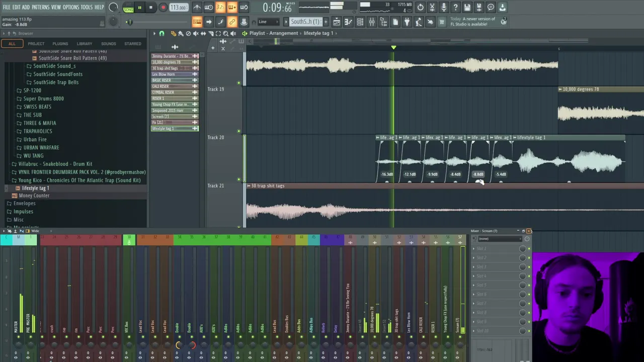This screenshot has height=362, width=644.
Task: Select the Playback speaker tool in Playlist
Action: [233, 33]
